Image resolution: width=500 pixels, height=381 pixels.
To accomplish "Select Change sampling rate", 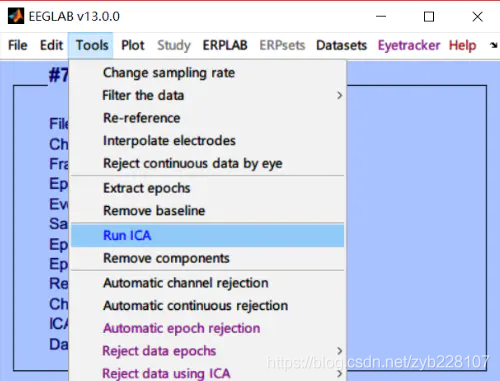I will tap(207, 73).
